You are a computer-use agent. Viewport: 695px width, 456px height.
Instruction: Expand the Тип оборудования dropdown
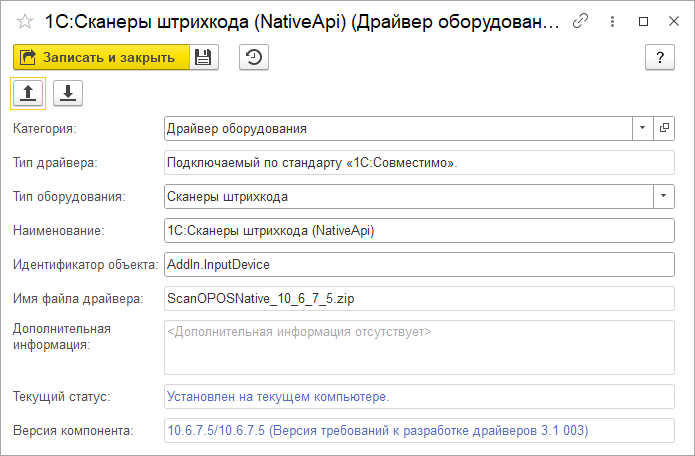(664, 196)
